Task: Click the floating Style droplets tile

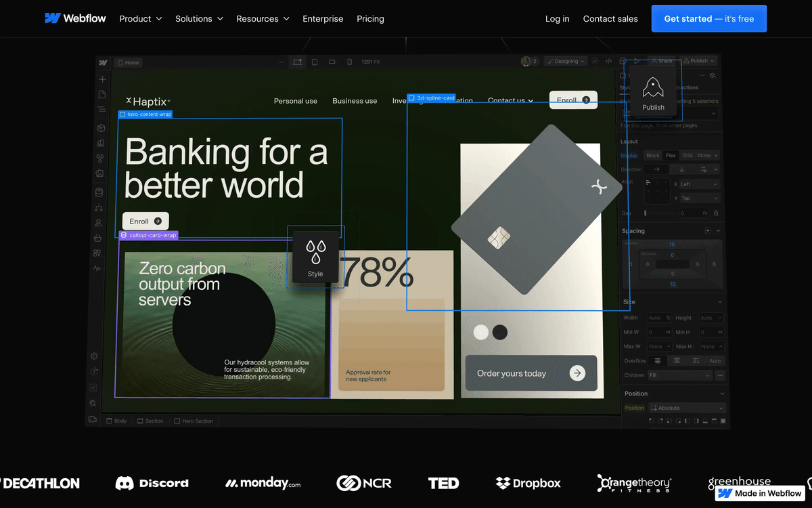Action: coord(315,256)
